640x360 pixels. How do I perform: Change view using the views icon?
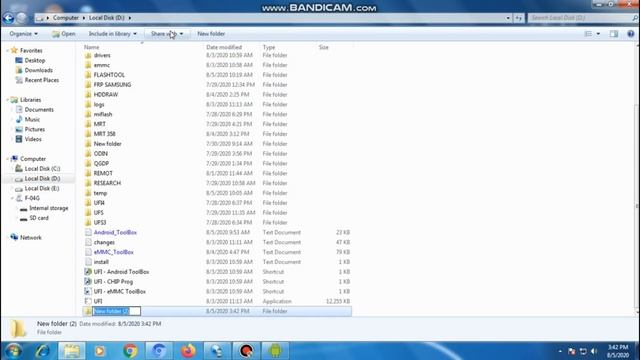(588, 34)
